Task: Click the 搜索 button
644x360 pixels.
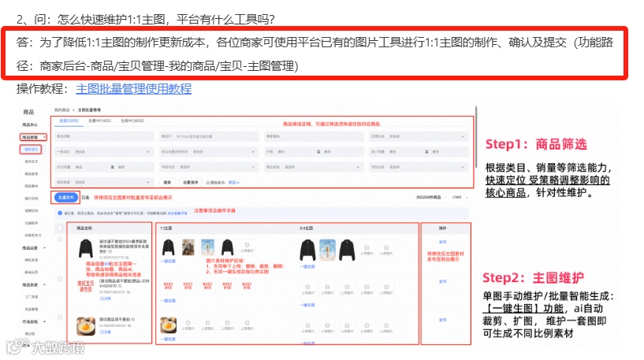Action: (x=167, y=182)
